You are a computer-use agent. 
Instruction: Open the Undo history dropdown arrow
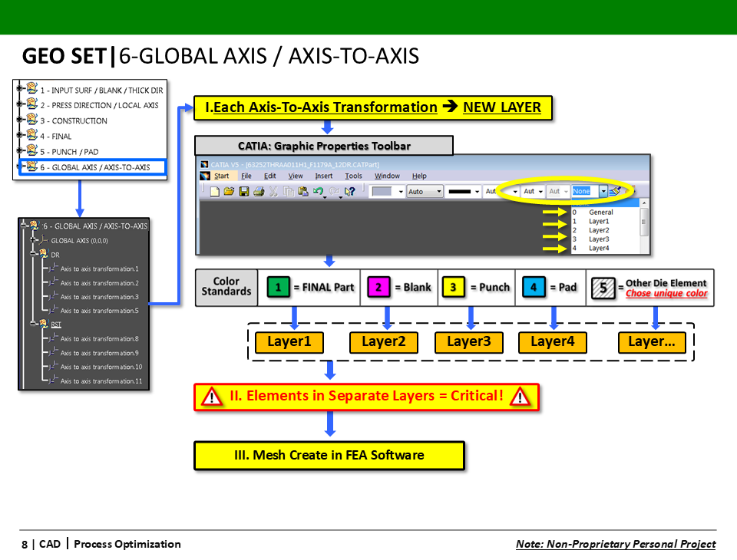[326, 197]
